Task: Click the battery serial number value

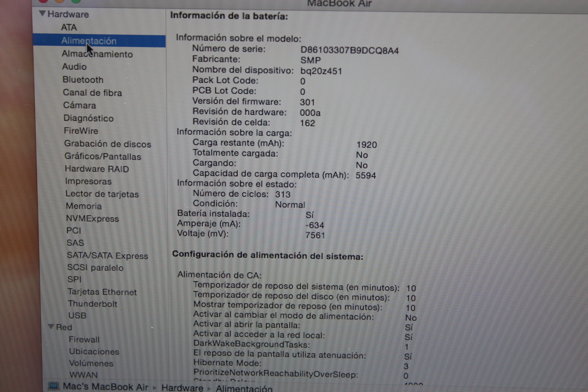Action: 349,51
